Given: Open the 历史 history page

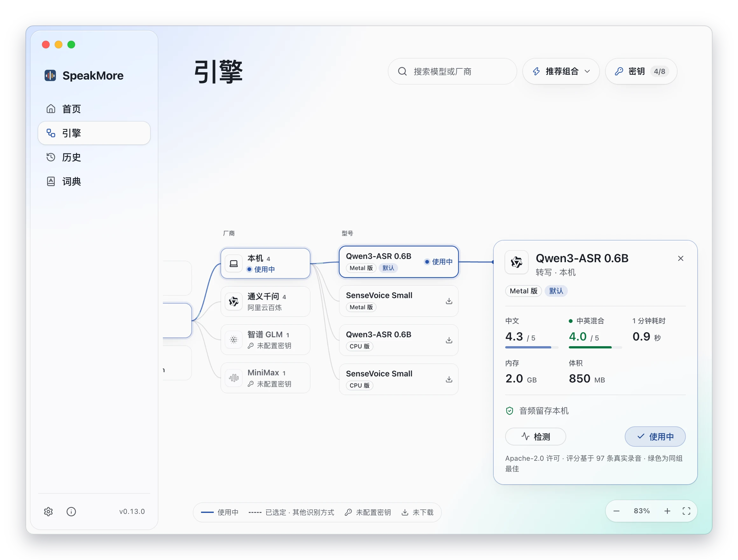Looking at the screenshot, I should [x=94, y=157].
